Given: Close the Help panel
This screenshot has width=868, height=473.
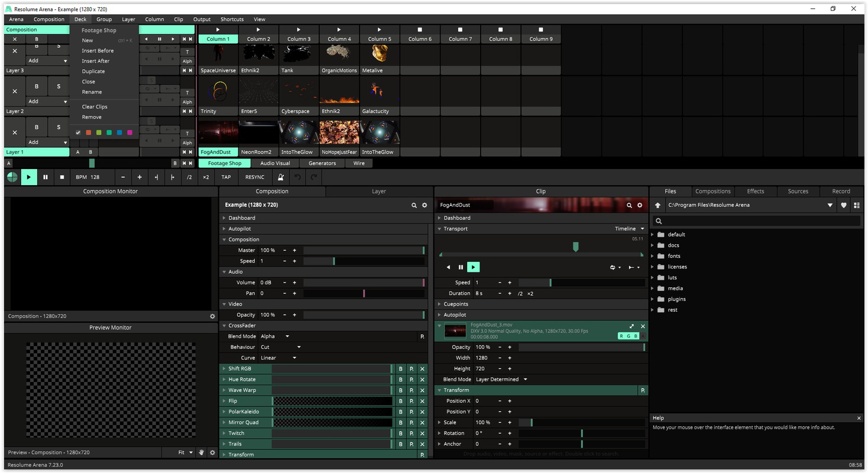Looking at the screenshot, I should [859, 418].
